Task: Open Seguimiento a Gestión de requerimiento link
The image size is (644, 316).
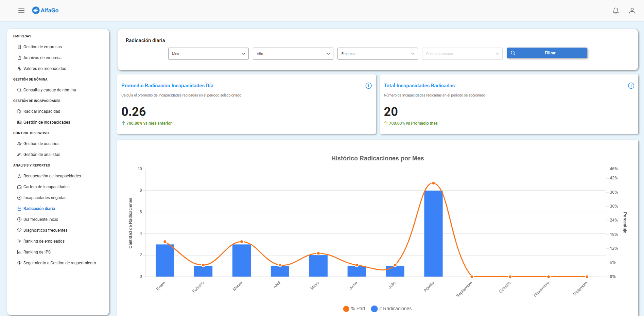Action: pyautogui.click(x=59, y=263)
